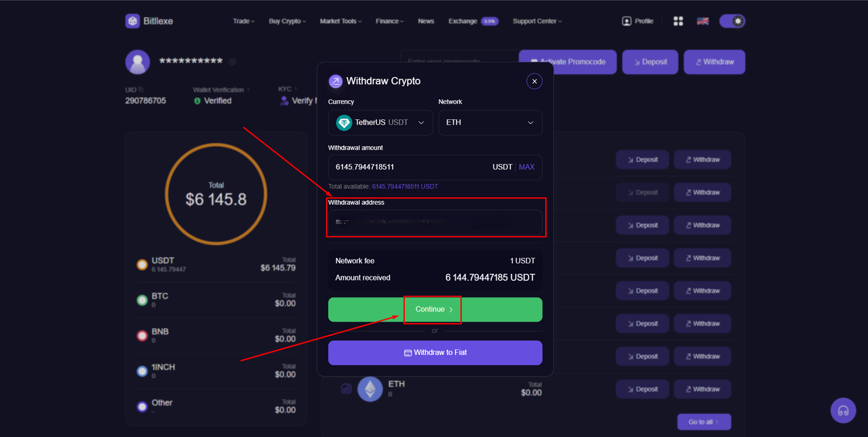
Task: Click the promocode input field
Action: tap(459, 62)
